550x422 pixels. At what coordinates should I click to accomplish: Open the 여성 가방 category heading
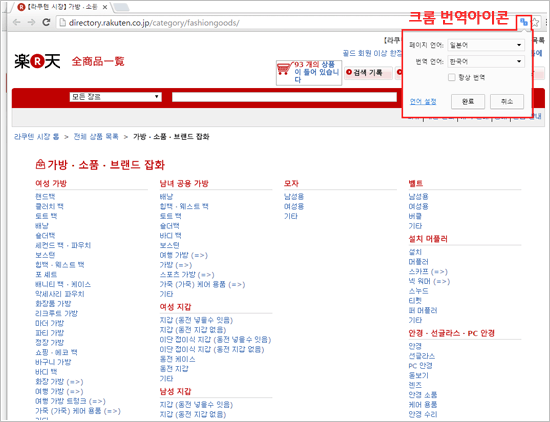(x=51, y=183)
